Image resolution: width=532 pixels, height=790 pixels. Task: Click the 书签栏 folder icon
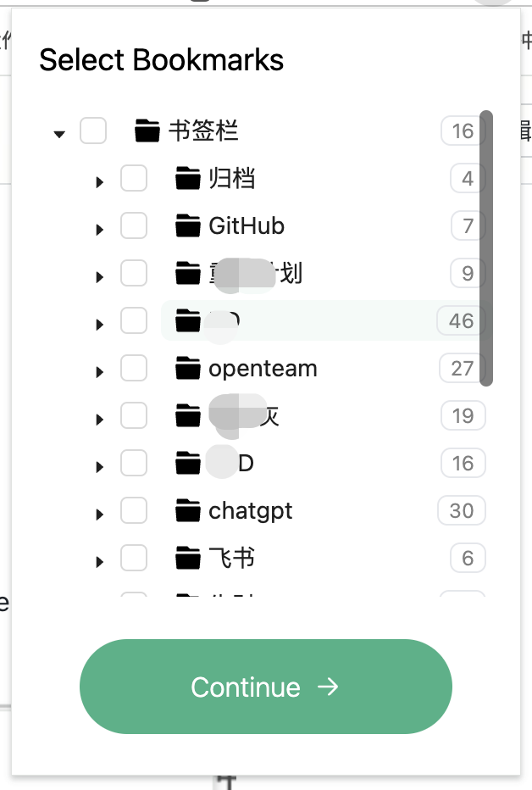coord(147,131)
